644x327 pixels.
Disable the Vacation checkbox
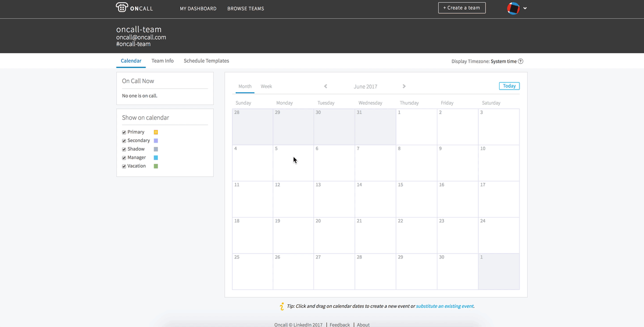[x=124, y=167]
